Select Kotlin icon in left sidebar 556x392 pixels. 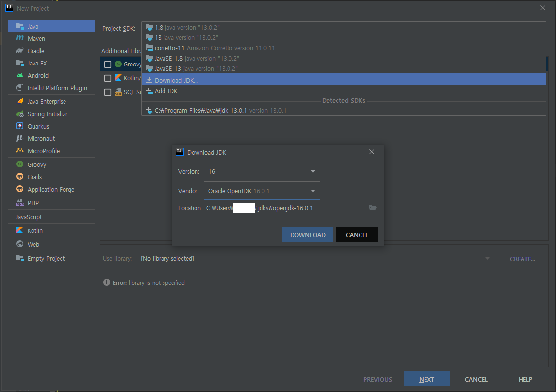20,230
